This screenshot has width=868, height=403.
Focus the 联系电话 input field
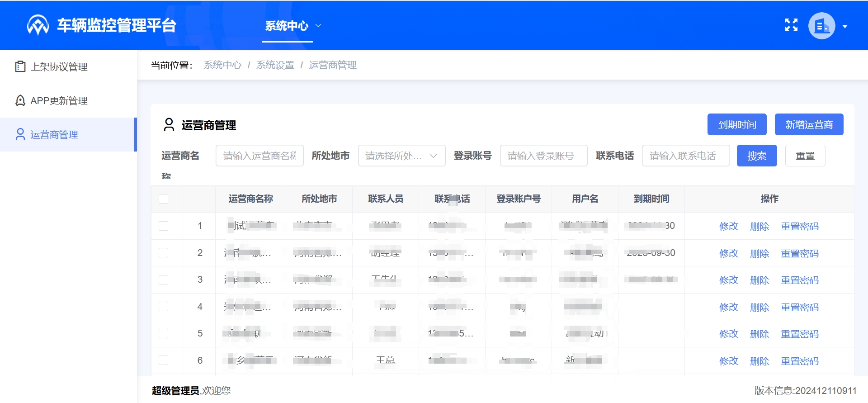686,156
